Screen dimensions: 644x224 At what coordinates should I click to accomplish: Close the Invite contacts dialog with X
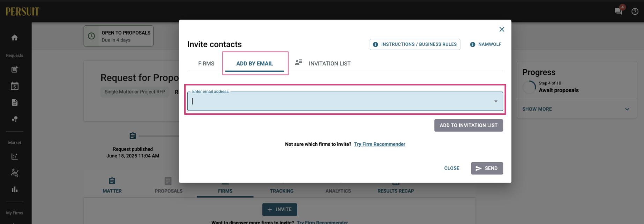(502, 29)
